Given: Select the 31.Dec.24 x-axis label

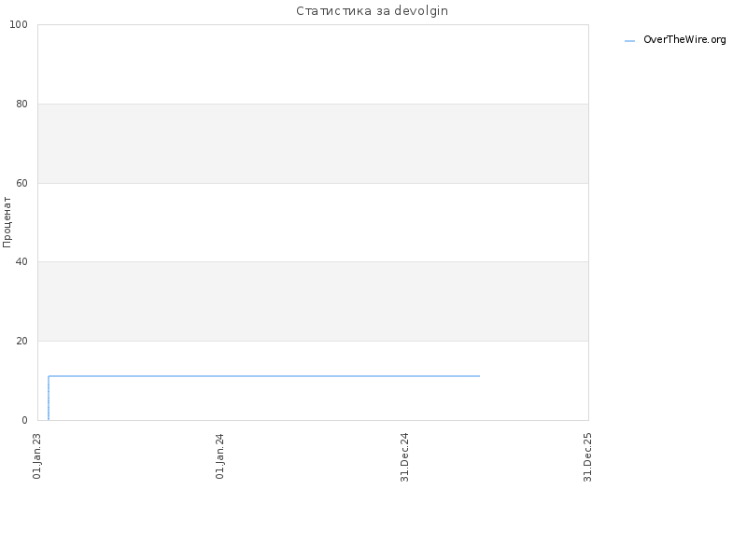Looking at the screenshot, I should click(404, 457).
